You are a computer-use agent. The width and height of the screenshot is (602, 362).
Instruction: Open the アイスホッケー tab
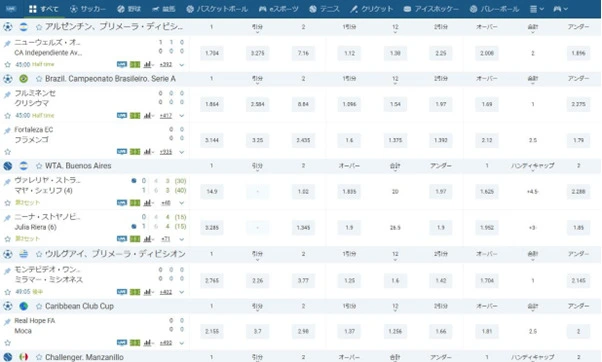(x=431, y=9)
